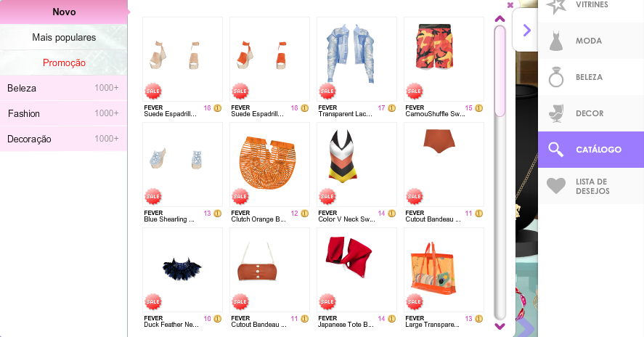The height and width of the screenshot is (337, 644).
Task: Open the Decor chair icon
Action: [x=555, y=113]
